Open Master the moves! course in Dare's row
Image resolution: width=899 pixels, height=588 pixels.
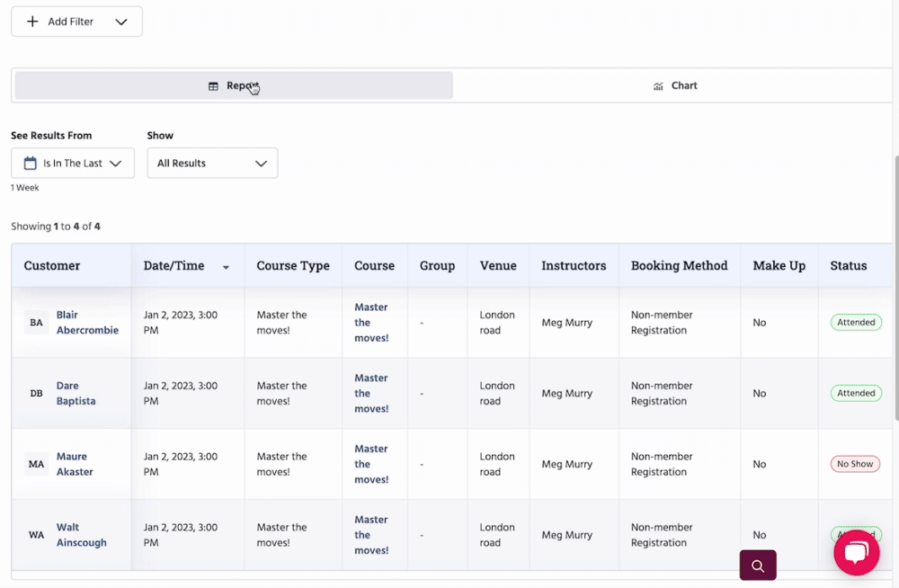pyautogui.click(x=371, y=394)
